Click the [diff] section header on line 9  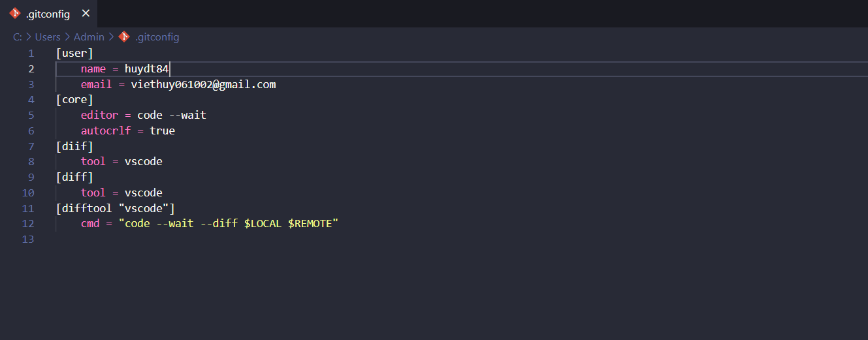pos(74,178)
